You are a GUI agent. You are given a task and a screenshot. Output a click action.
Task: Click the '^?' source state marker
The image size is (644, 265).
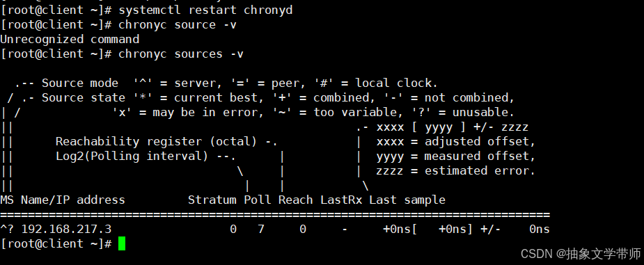coord(7,229)
